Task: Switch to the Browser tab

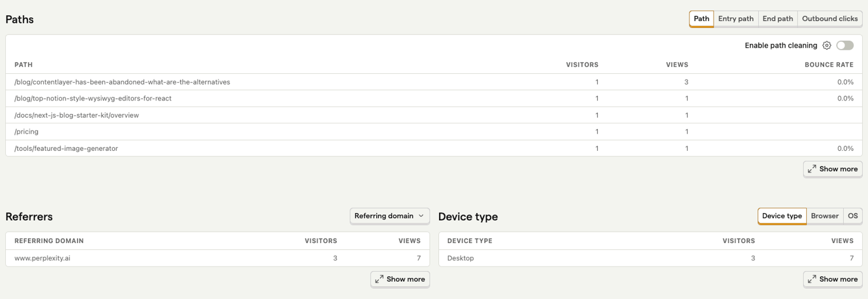Action: pyautogui.click(x=825, y=216)
